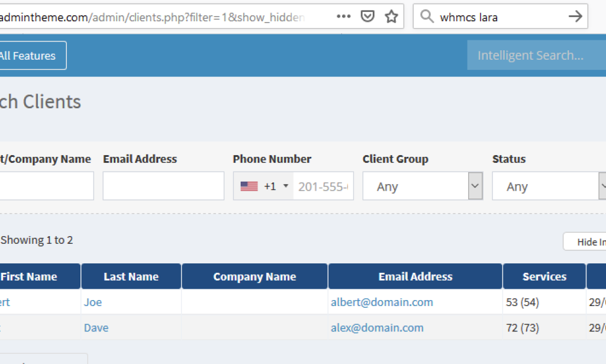Image resolution: width=606 pixels, height=364 pixels.
Task: Focus the Email Address search box
Action: [x=163, y=185]
